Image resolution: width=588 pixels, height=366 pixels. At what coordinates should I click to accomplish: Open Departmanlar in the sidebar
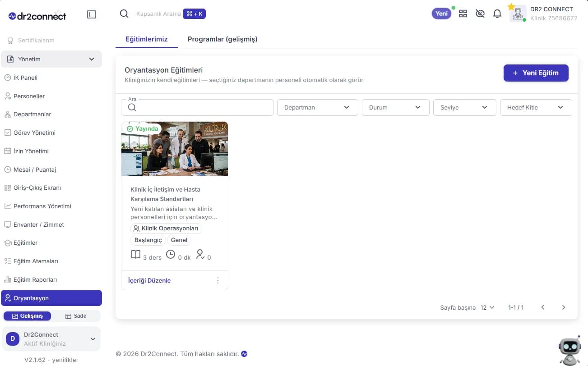click(x=51, y=114)
